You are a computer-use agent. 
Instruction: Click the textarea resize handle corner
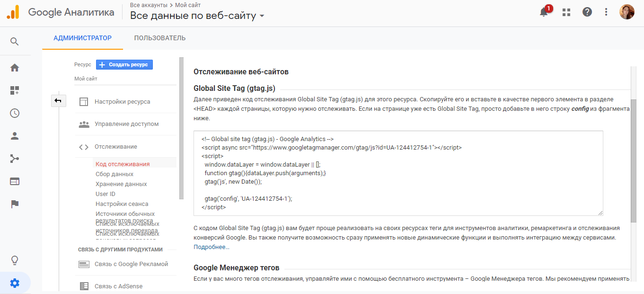tap(600, 213)
